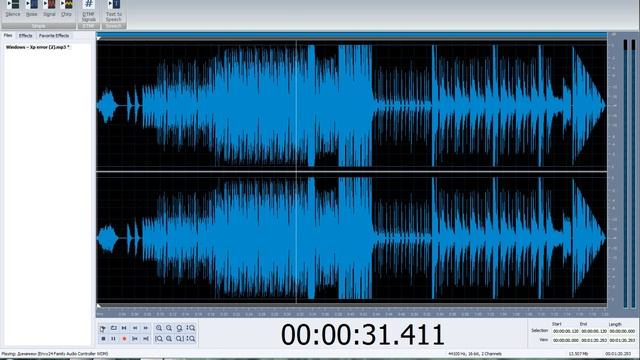
Task: Toggle loop playback button
Action: coord(114,328)
